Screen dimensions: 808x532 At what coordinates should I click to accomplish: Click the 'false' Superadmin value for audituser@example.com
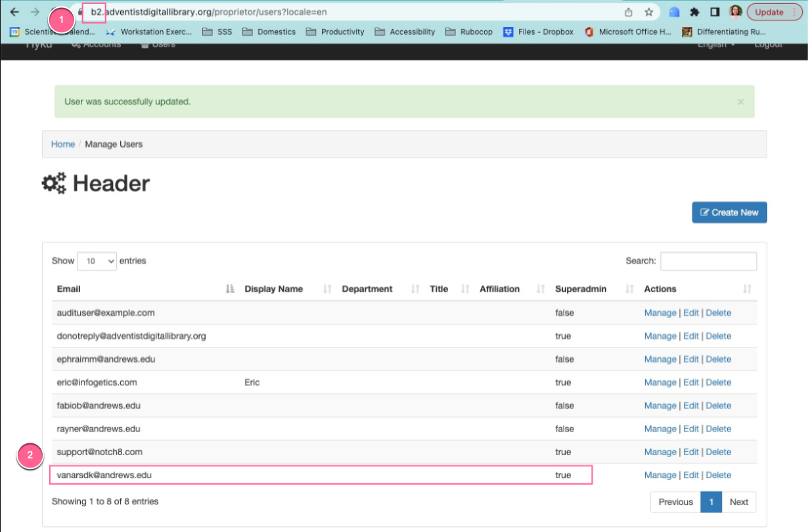click(x=564, y=313)
